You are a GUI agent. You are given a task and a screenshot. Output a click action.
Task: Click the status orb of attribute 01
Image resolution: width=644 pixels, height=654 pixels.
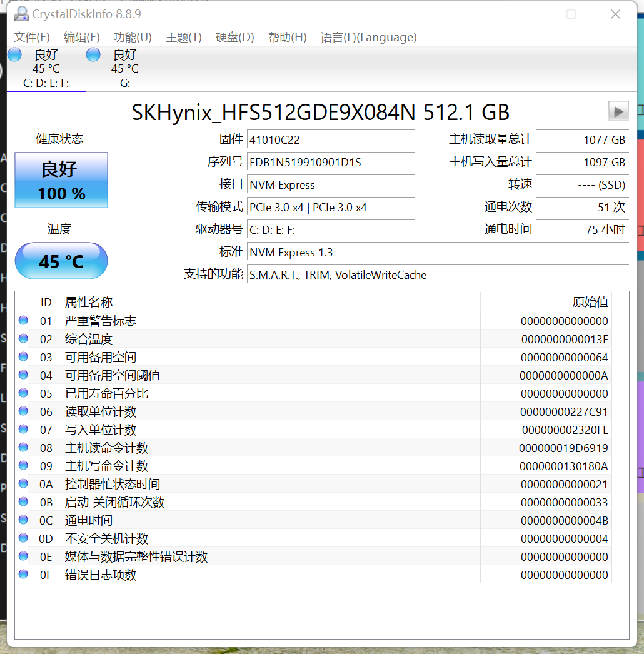[23, 320]
